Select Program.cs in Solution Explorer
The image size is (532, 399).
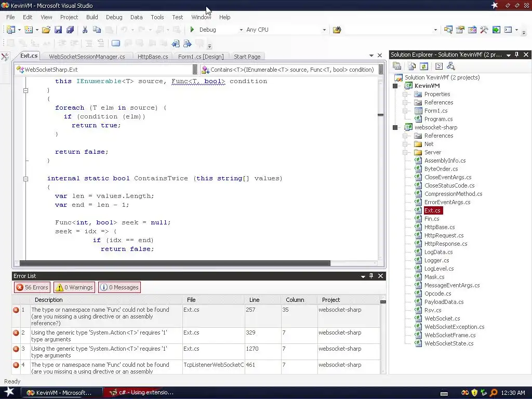438,119
